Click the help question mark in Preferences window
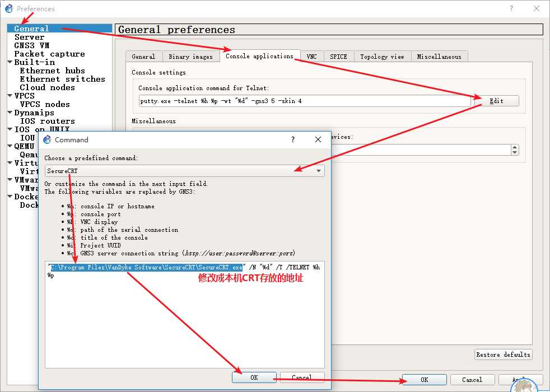550x392 pixels. tap(511, 8)
